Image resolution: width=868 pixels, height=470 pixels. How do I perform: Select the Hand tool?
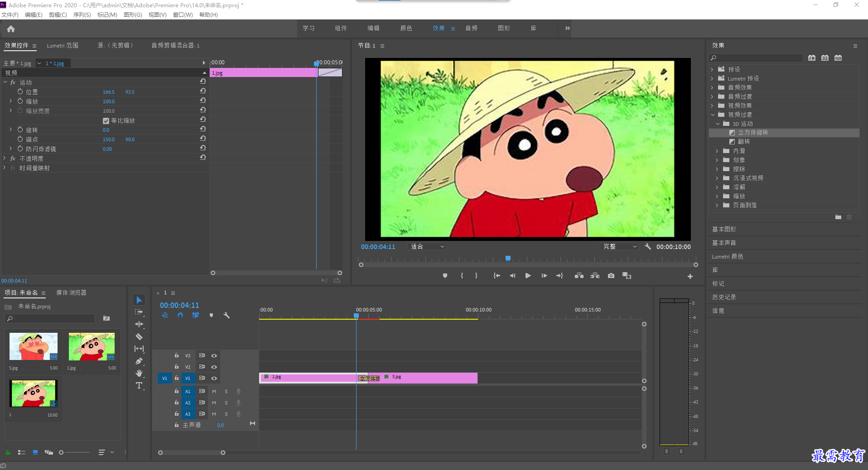139,373
